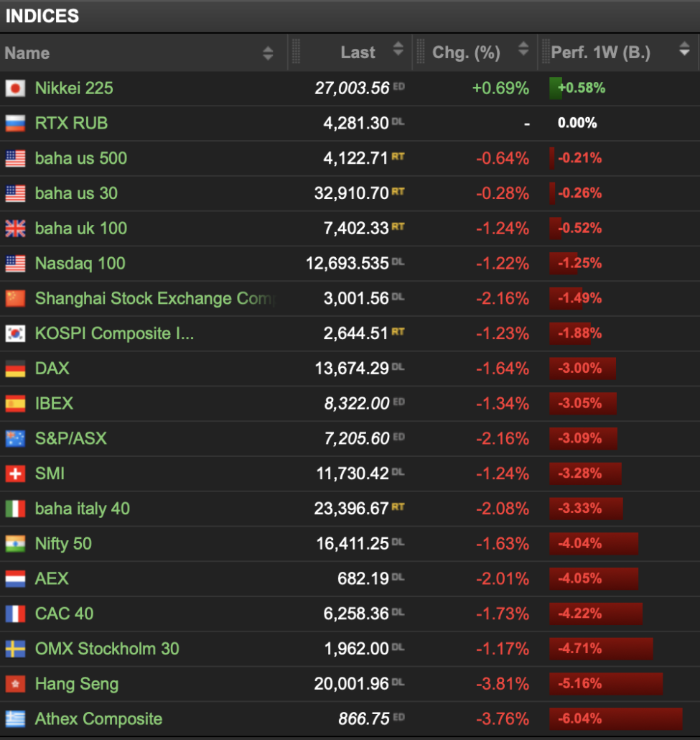
Task: Click the India flag beside Nifty 50
Action: point(15,544)
